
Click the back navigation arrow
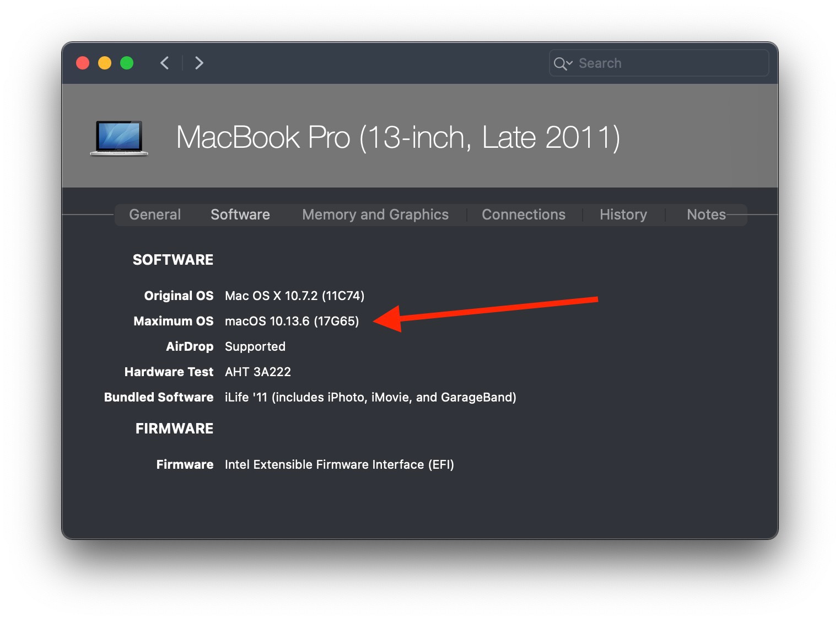point(164,63)
